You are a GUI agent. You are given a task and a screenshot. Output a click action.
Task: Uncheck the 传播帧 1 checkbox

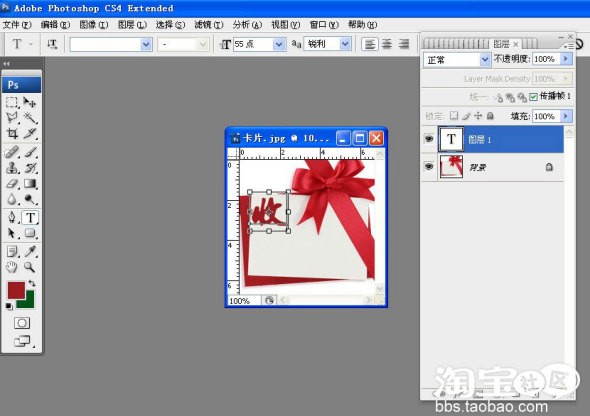pos(533,97)
